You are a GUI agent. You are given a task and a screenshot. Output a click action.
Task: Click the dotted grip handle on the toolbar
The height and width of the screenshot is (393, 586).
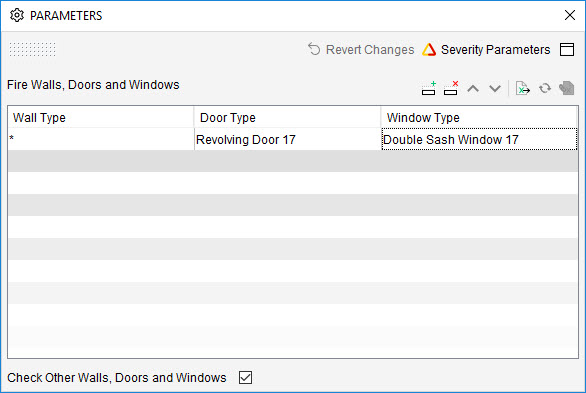[33, 49]
